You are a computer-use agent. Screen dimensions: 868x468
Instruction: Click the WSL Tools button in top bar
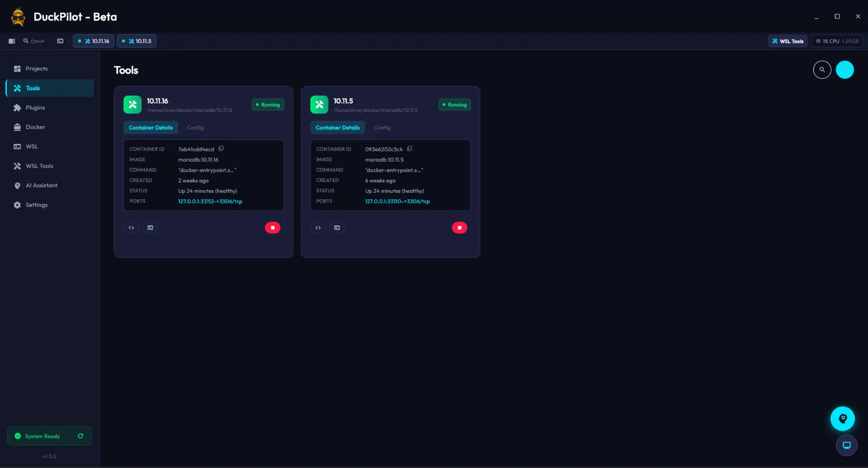pos(788,41)
